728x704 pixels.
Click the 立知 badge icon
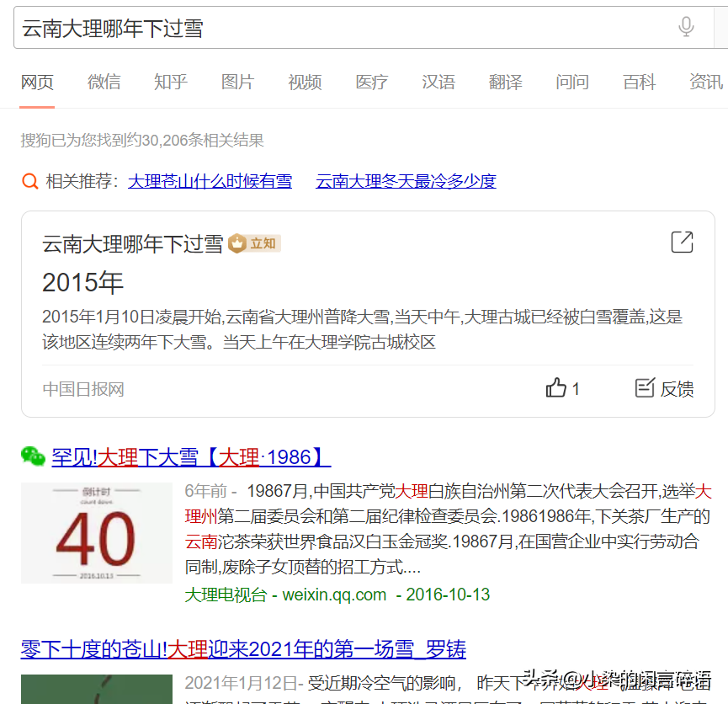point(254,243)
